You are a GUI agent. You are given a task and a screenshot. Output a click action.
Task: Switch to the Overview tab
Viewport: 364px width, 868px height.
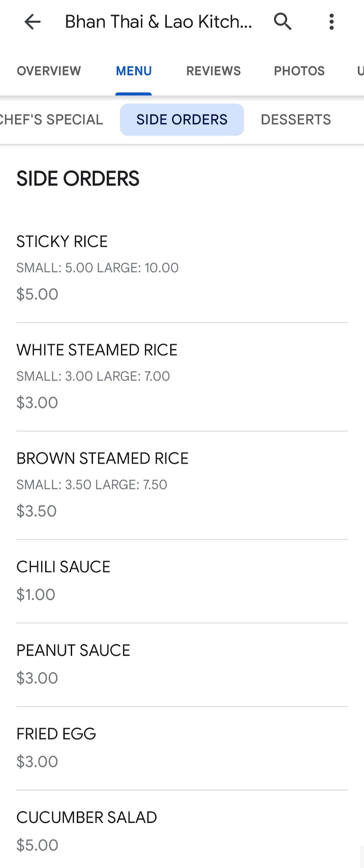pyautogui.click(x=49, y=71)
